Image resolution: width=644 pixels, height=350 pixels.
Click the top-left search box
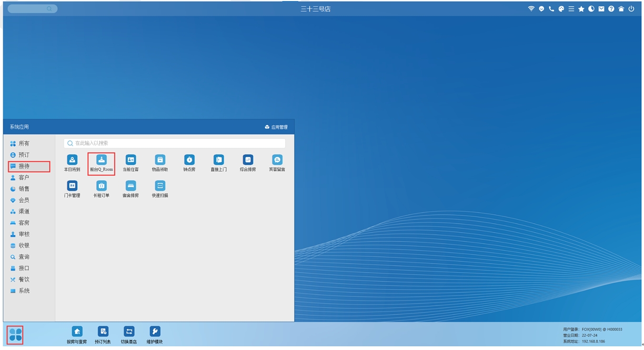(x=32, y=9)
